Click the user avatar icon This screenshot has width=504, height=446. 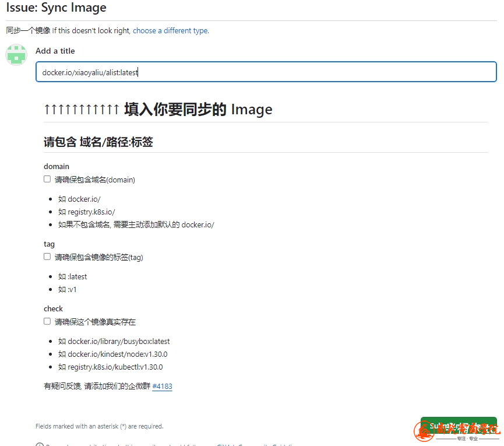pos(16,55)
